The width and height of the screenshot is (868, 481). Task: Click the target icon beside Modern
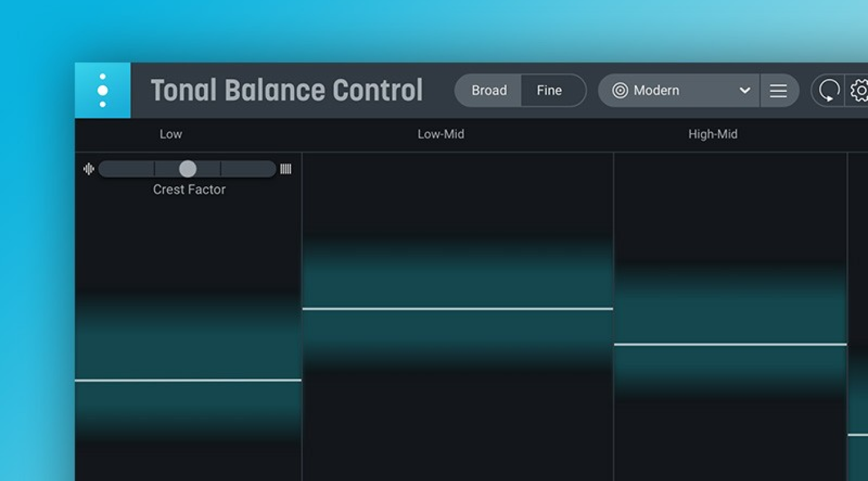coord(620,91)
